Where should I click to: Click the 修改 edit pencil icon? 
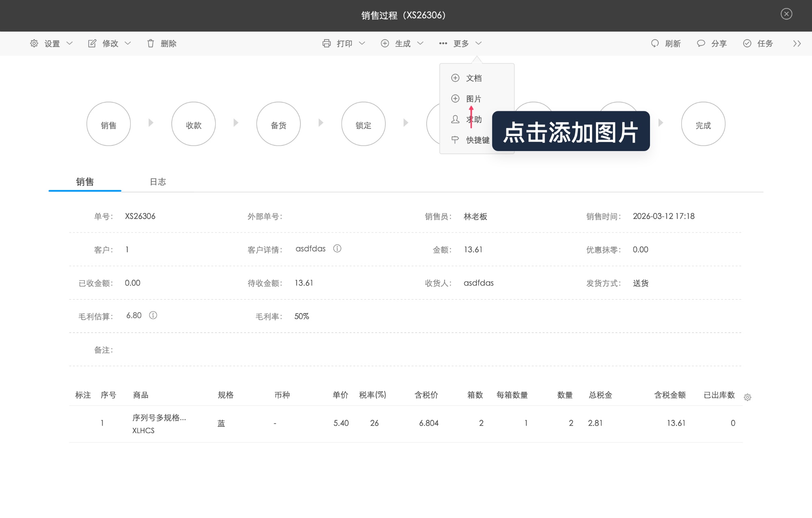point(92,43)
